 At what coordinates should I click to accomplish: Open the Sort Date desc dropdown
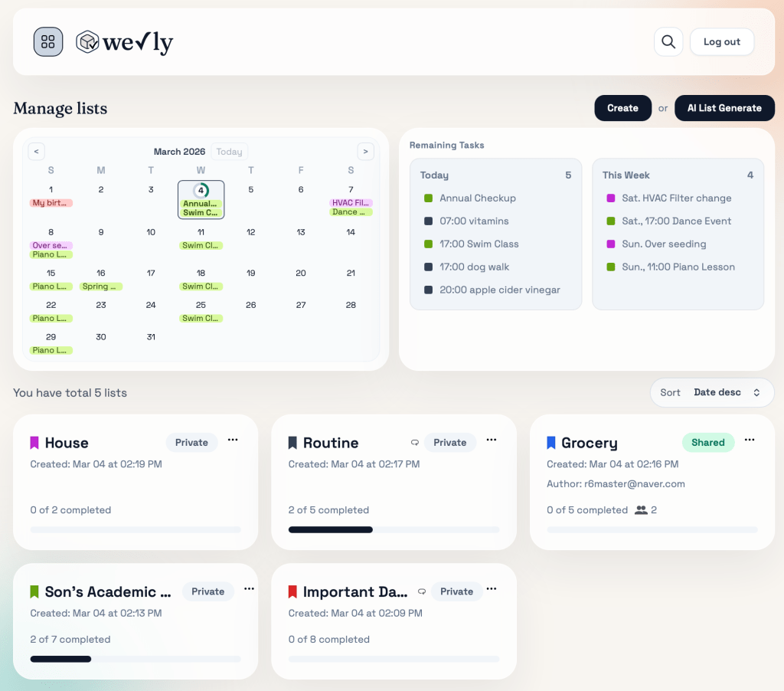[712, 392]
